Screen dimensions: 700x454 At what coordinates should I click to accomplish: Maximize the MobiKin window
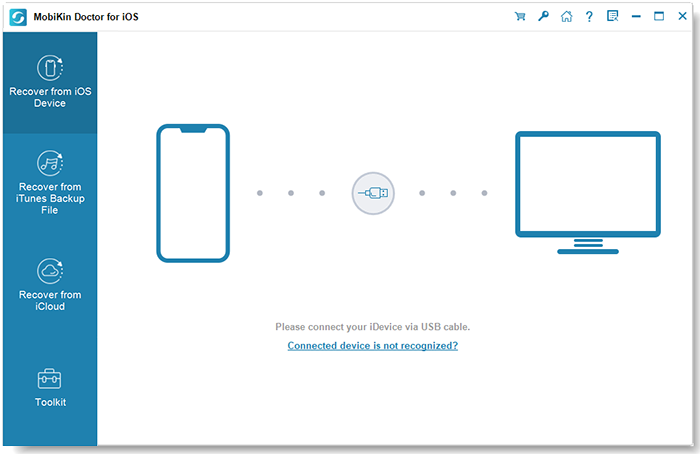pyautogui.click(x=659, y=17)
